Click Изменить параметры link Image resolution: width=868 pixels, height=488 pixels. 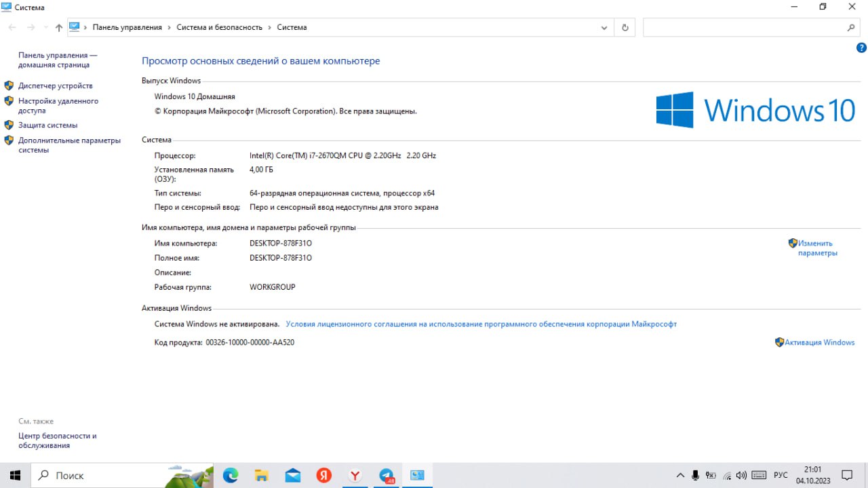tap(817, 248)
